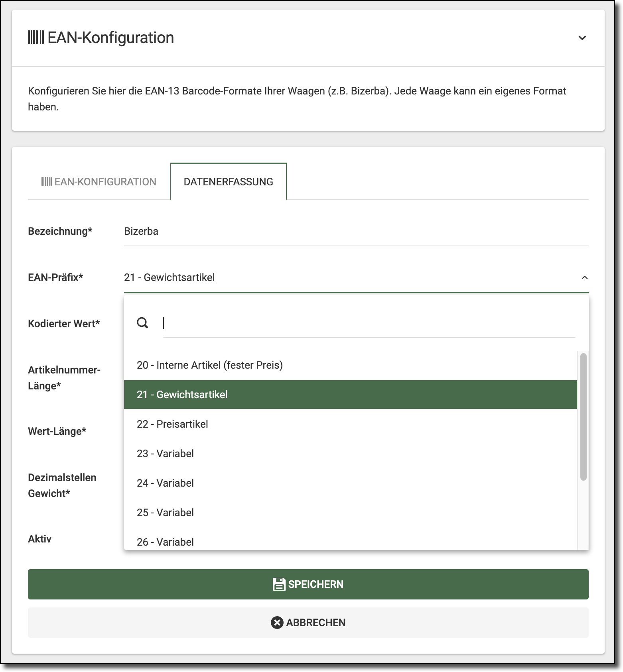
Task: Click the barcode icon in EAN-KONFIGURATION tab
Action: pyautogui.click(x=46, y=182)
